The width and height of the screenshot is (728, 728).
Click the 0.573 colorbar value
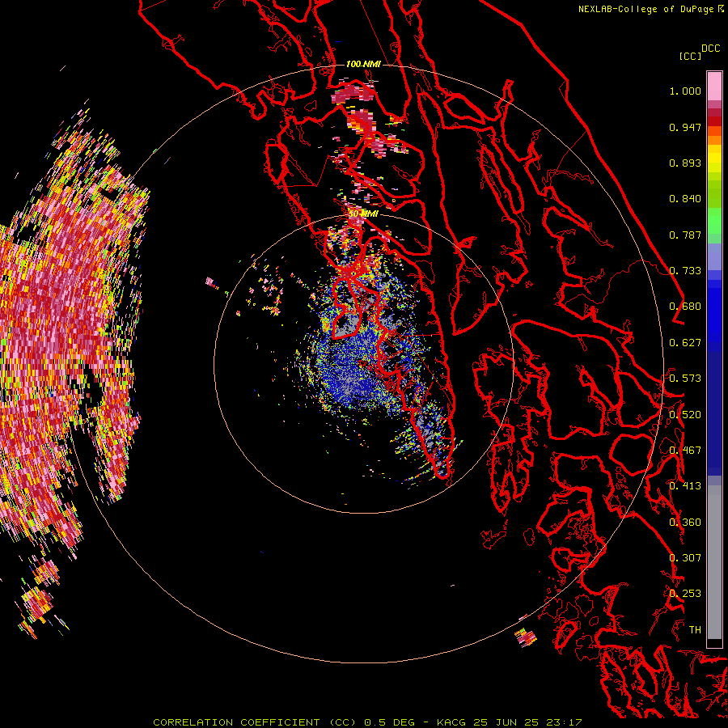pos(685,379)
